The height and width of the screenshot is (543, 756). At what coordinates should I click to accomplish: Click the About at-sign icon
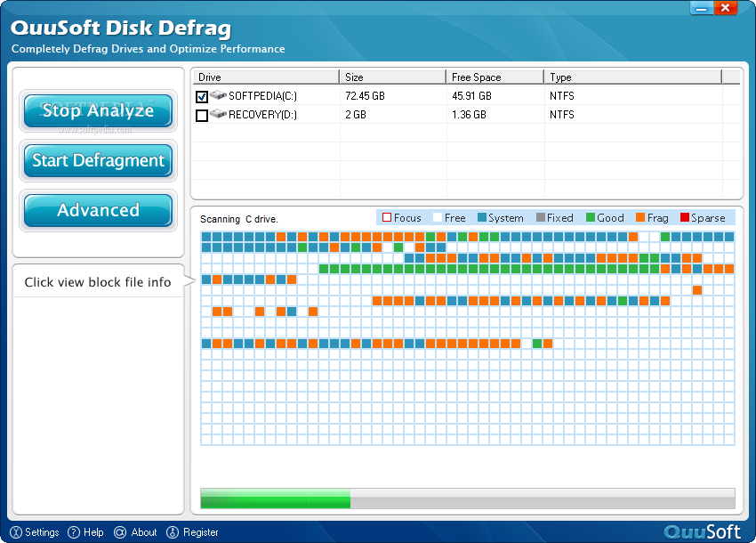pos(120,532)
